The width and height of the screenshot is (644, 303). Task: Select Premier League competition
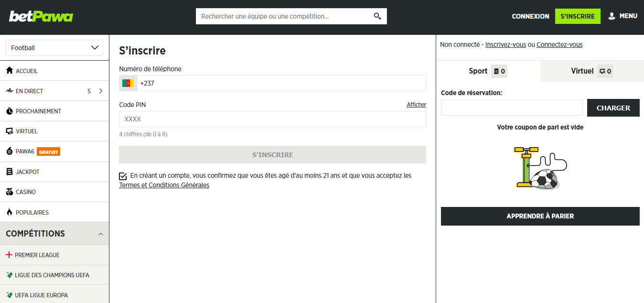54,255
